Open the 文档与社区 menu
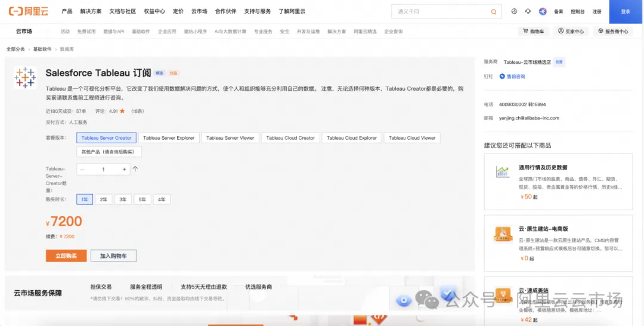This screenshot has width=644, height=326. pyautogui.click(x=123, y=11)
